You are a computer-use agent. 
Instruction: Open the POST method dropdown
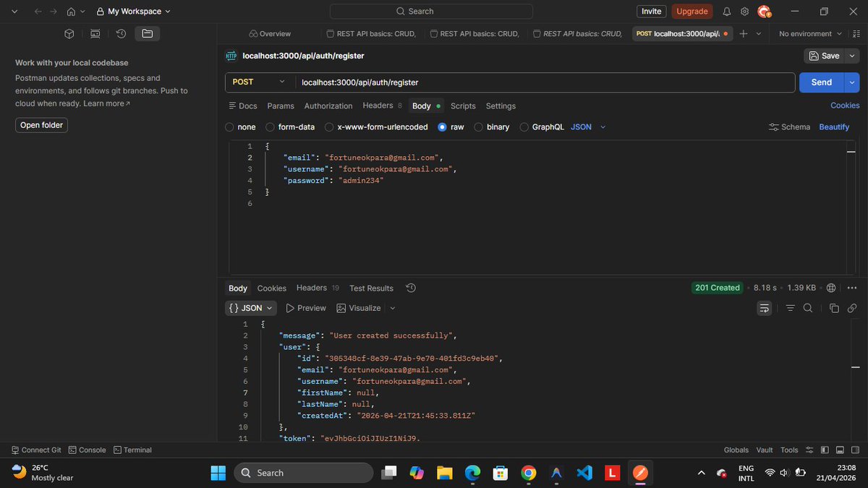click(x=259, y=82)
